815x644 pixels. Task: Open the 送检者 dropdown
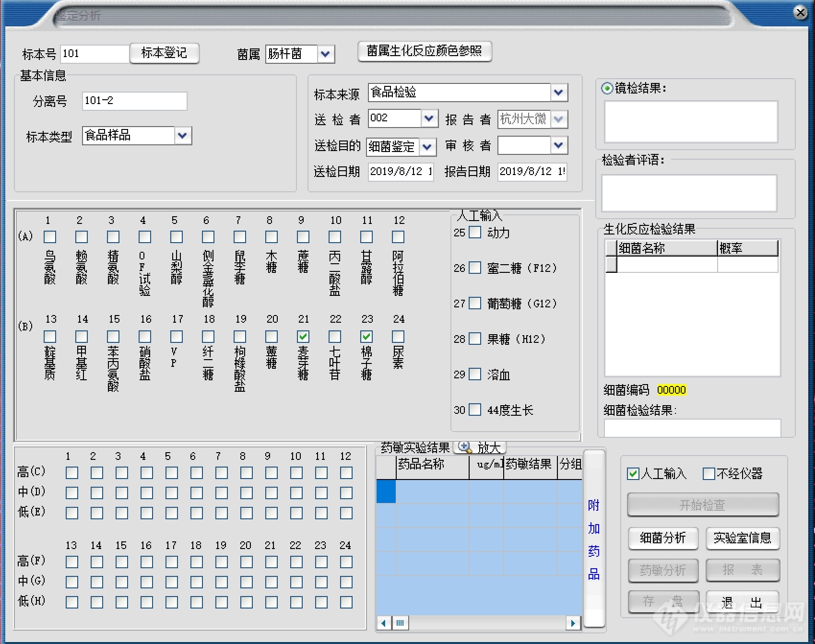coord(429,118)
